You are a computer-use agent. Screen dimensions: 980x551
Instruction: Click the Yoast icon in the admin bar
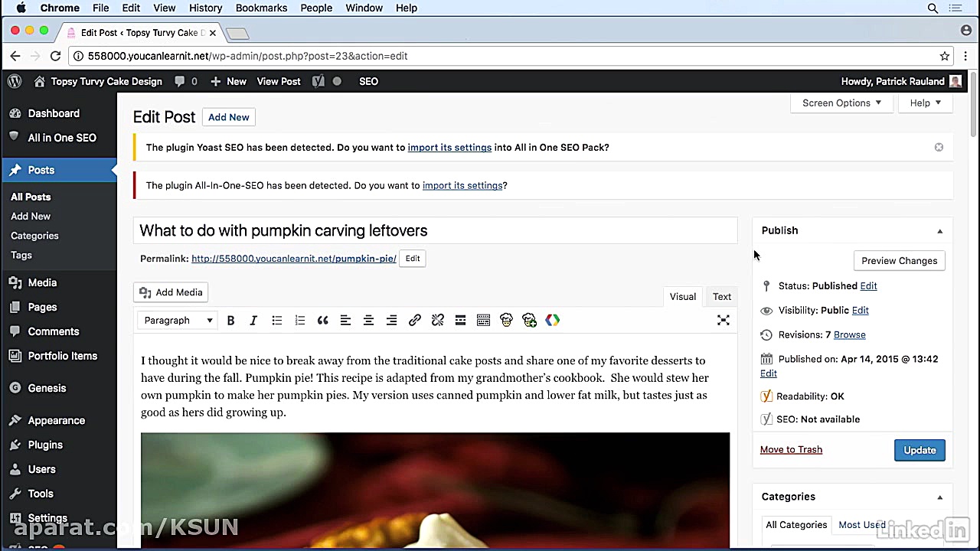318,81
